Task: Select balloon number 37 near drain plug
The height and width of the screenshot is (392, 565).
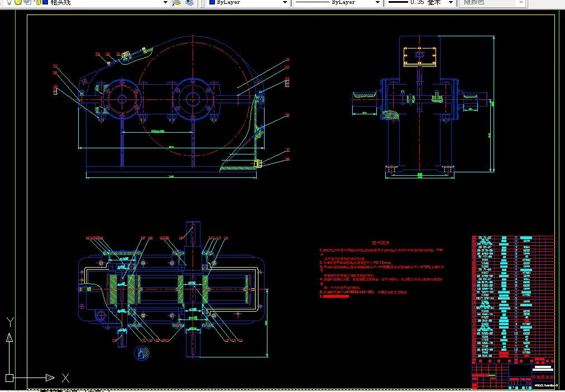Action: click(288, 150)
